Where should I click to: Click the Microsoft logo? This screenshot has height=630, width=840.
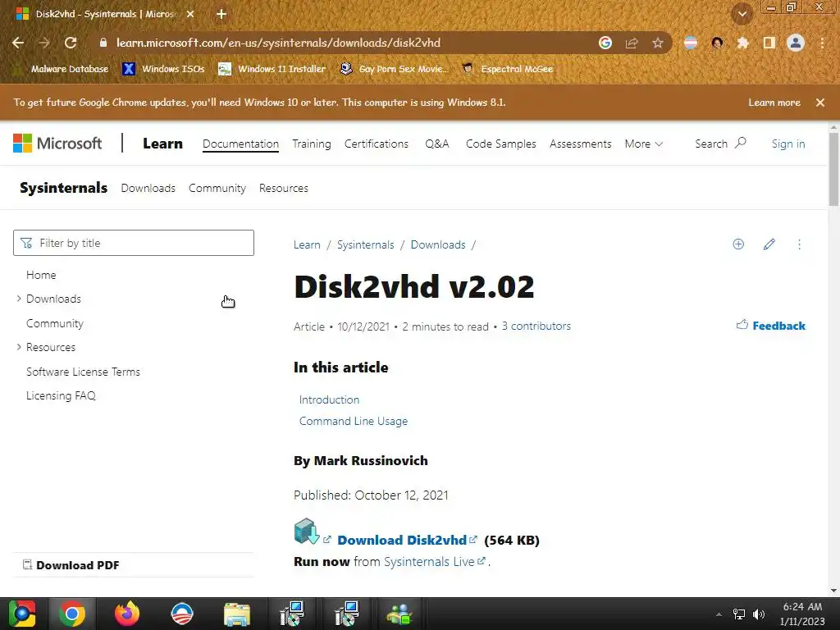click(57, 143)
